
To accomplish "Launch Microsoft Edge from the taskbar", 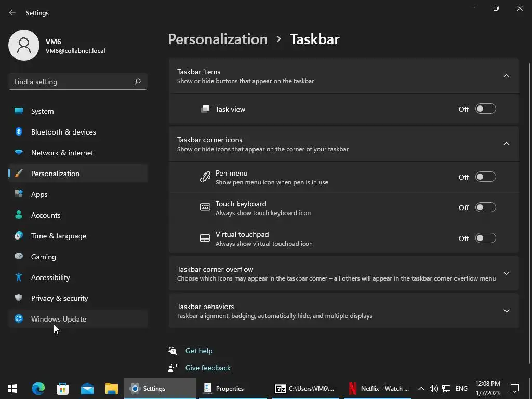I will click(38, 389).
